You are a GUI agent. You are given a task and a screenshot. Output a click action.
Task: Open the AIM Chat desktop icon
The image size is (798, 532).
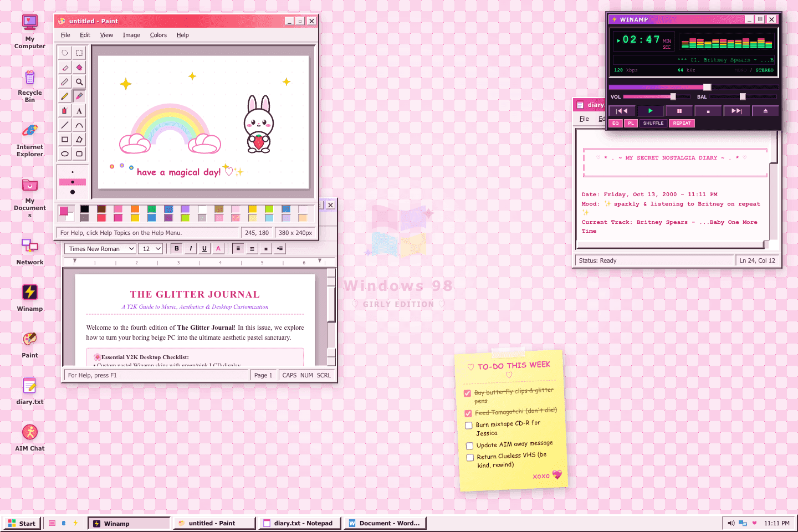[x=30, y=437]
